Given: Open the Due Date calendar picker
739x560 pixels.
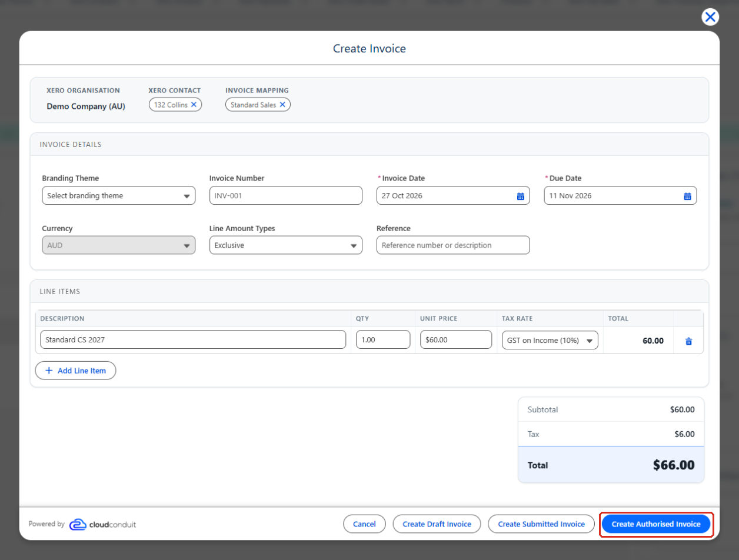Looking at the screenshot, I should [687, 196].
